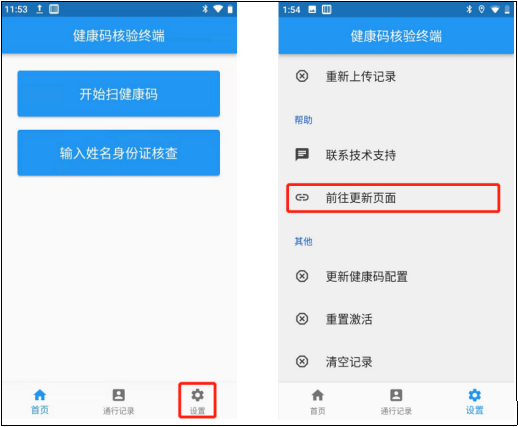Select 清空记录 option
This screenshot has width=518, height=427.
(x=349, y=362)
